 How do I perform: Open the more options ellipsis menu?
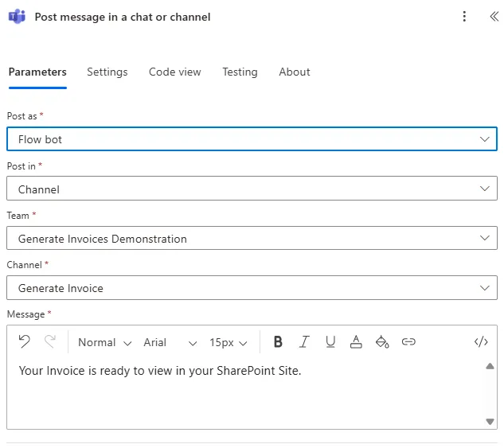465,17
